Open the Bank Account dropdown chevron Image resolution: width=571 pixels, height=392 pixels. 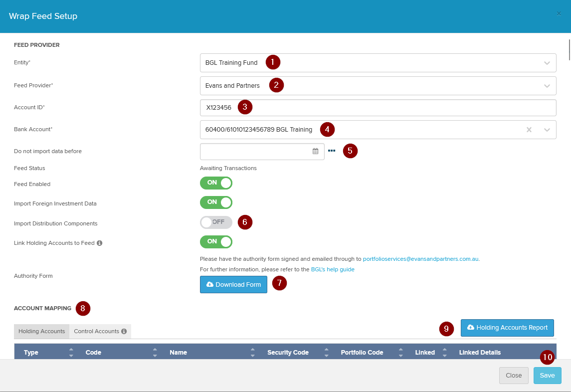pos(547,130)
